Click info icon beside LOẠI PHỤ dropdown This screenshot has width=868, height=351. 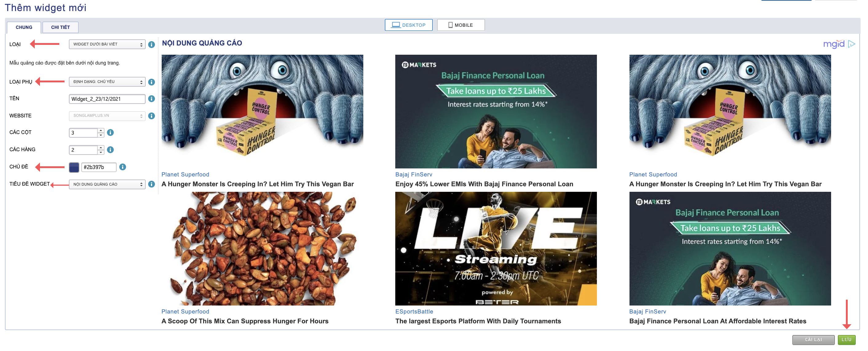[x=152, y=82]
